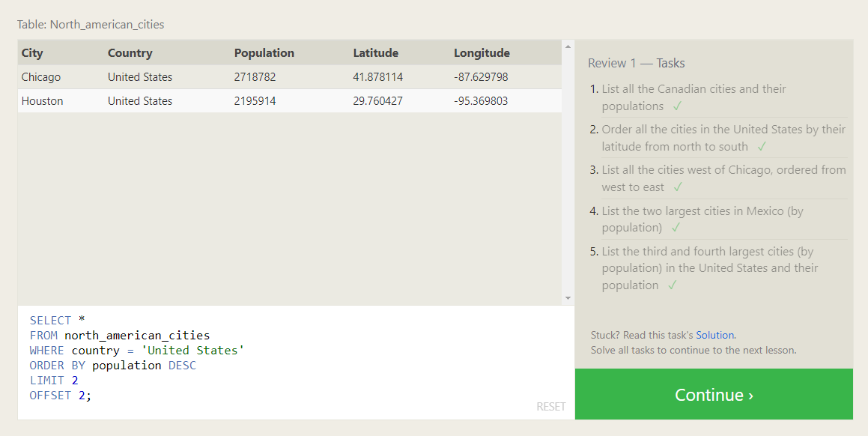Click the Population column header
The width and height of the screenshot is (868, 436).
click(264, 52)
